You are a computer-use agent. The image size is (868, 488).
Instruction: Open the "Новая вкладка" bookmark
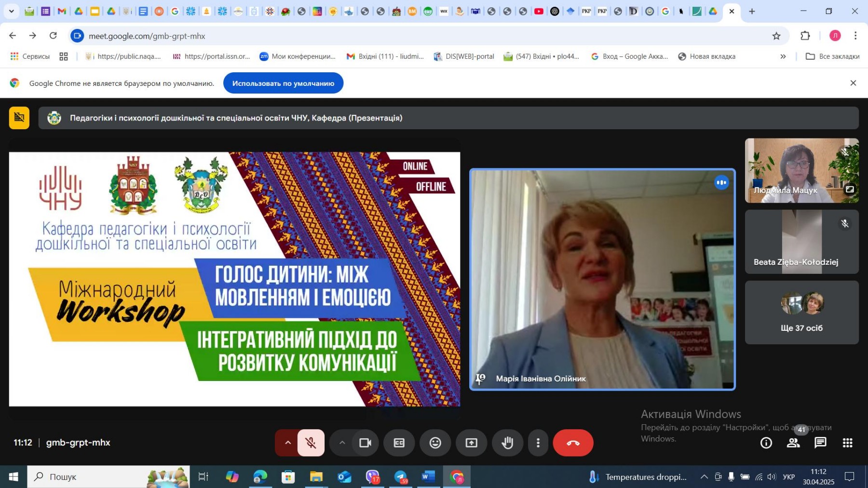click(x=707, y=56)
